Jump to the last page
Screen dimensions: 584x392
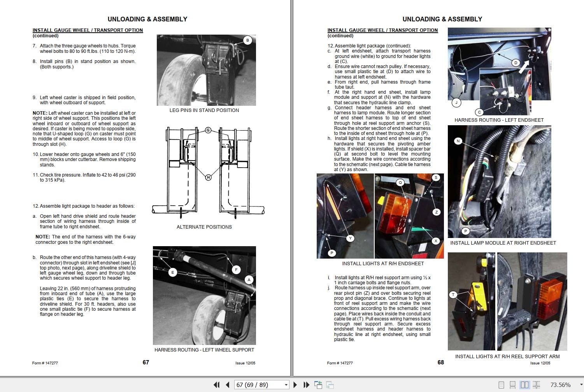tap(306, 385)
